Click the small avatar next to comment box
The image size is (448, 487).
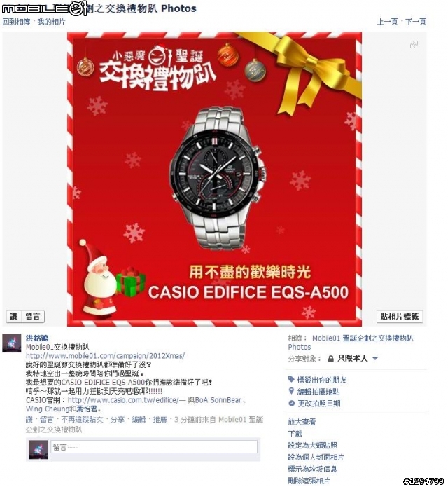pos(38,449)
